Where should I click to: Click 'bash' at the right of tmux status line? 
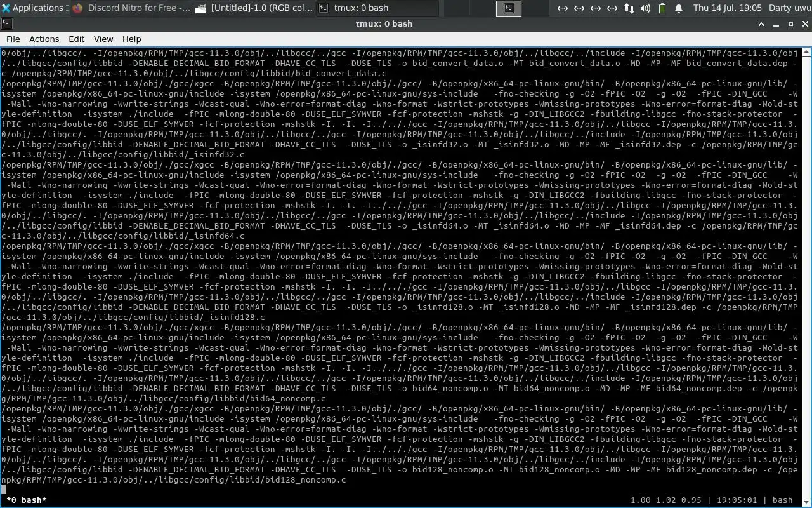click(782, 500)
